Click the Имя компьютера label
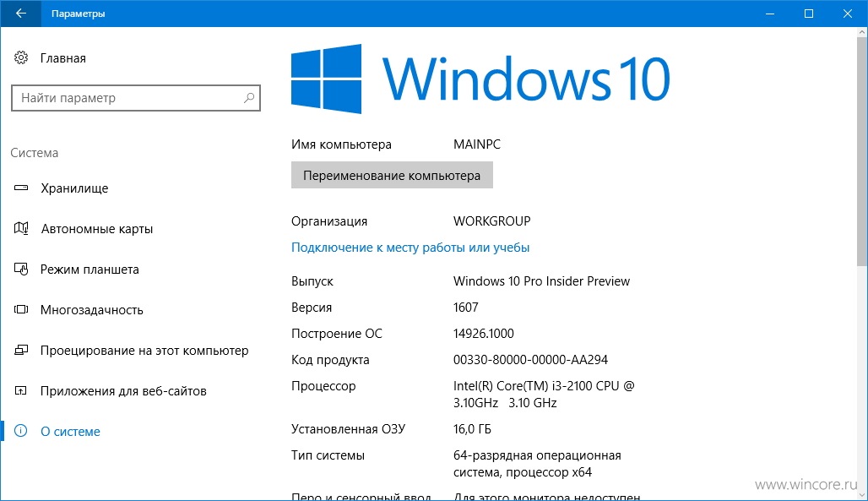Screen dimensions: 868x501 [341, 144]
